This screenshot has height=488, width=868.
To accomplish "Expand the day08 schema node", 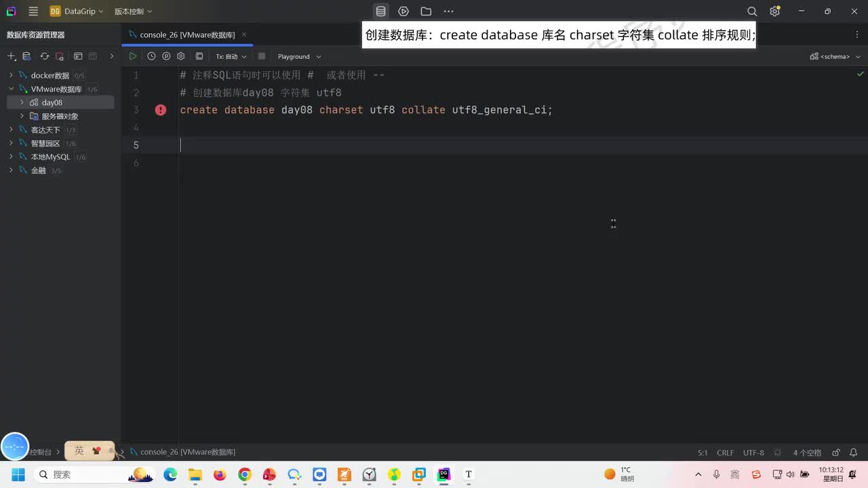I will 22,102.
